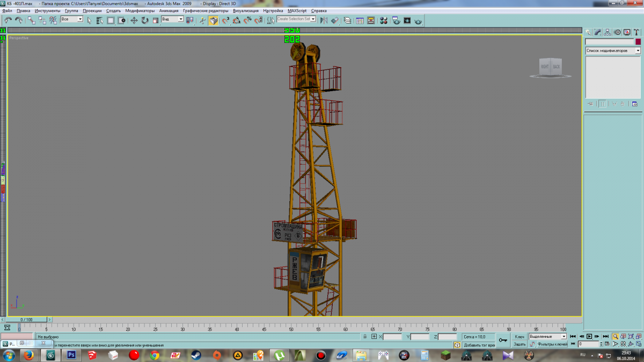Viewport: 644px width, 362px height.
Task: Open Firefox from the taskbar
Action: [x=28, y=355]
